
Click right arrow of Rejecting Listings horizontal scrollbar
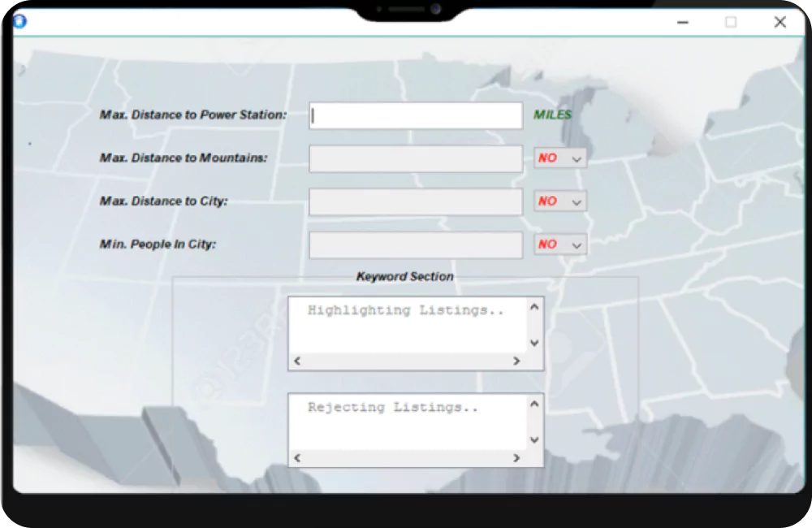click(x=516, y=458)
